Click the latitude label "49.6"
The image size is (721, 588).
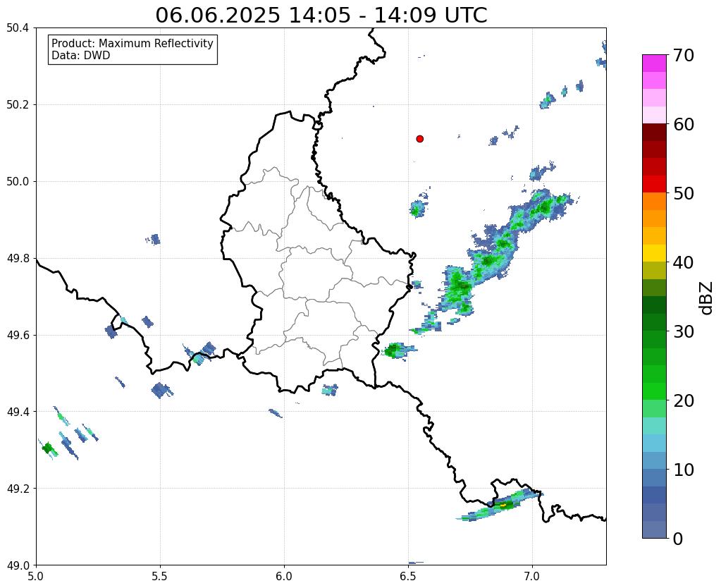18,335
